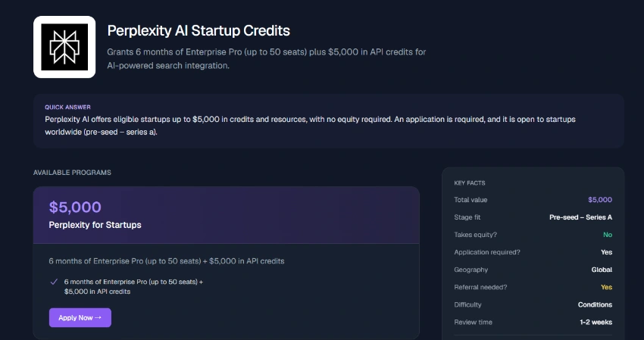Click the description starting with Grants 6 months
Image resolution: width=644 pixels, height=340 pixels.
(x=267, y=59)
